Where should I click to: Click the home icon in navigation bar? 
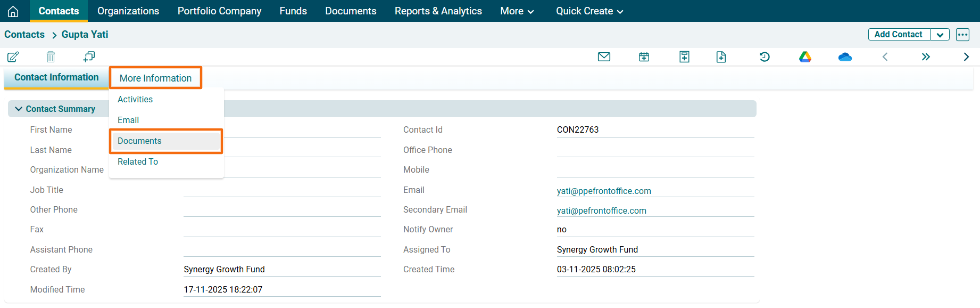[x=13, y=11]
